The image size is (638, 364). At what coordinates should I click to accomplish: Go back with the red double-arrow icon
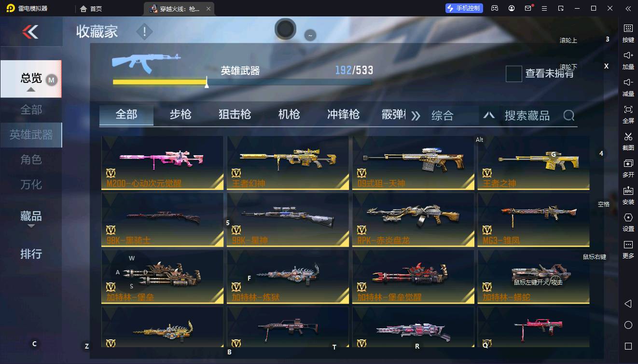[30, 32]
